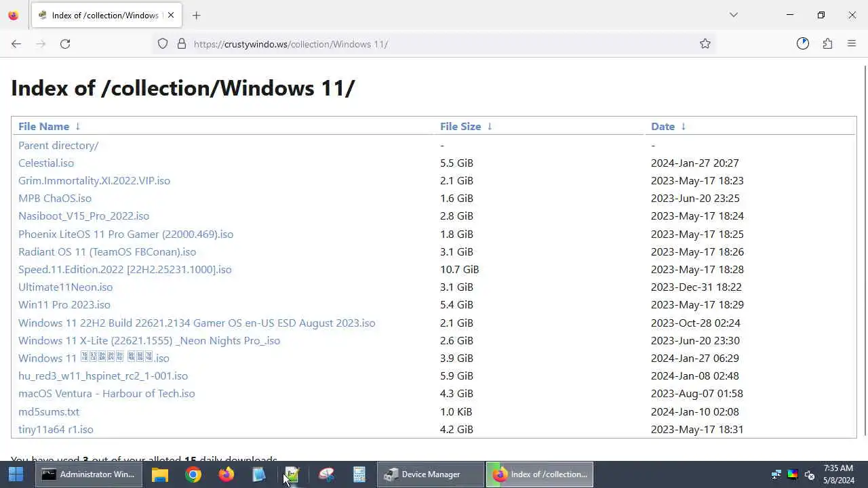Click the 10.7 GiB file size cell

tap(459, 269)
